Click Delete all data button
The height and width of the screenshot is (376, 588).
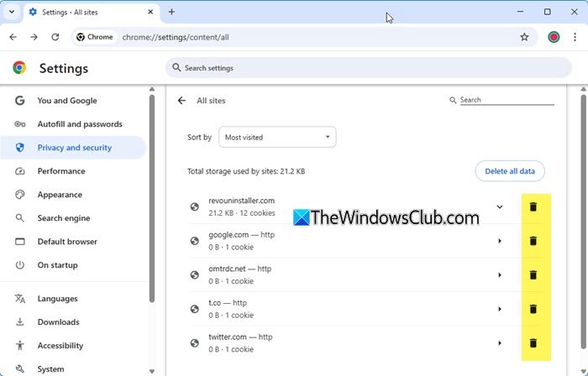(510, 171)
